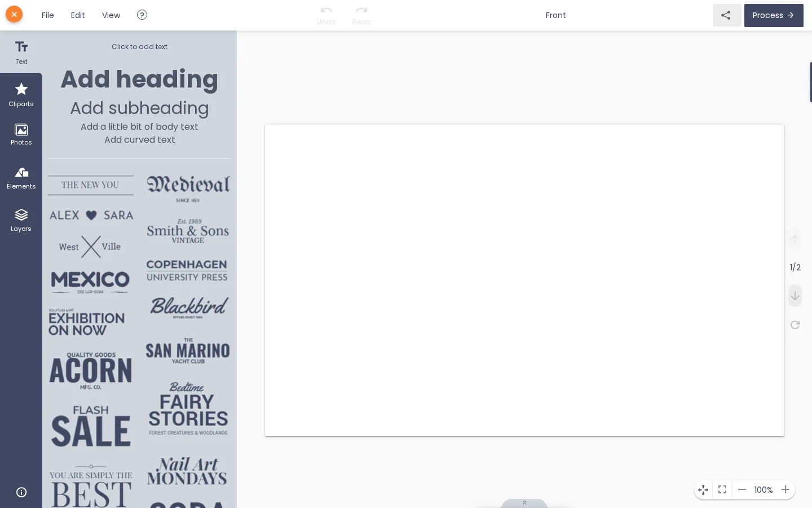Viewport: 812px width, 508px height.
Task: Click the Redo arrow
Action: point(361,15)
